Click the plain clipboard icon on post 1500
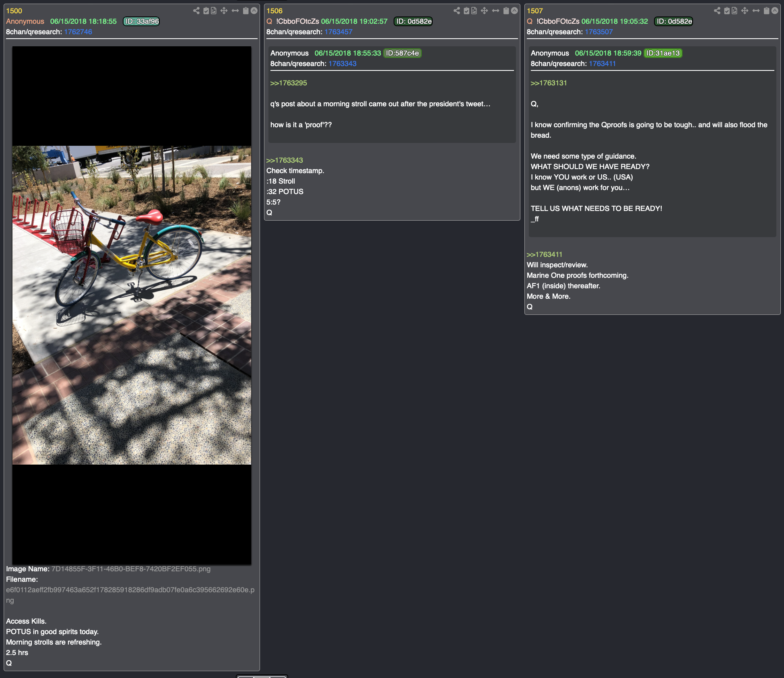The height and width of the screenshot is (678, 784). pos(246,11)
